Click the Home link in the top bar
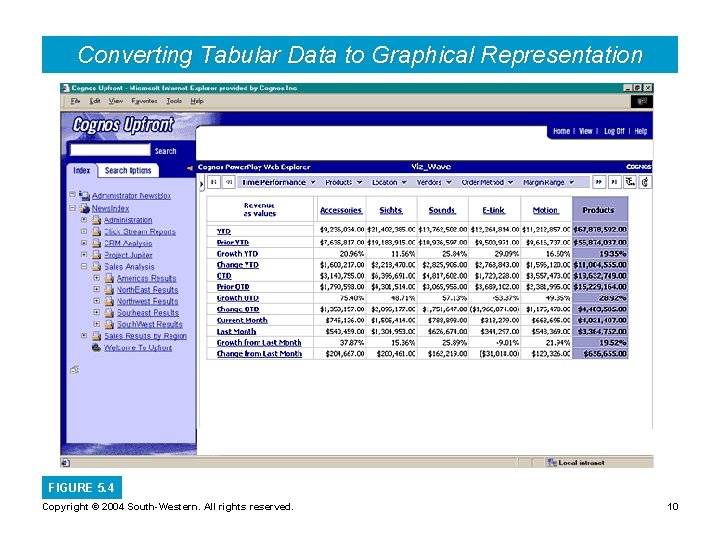 pyautogui.click(x=561, y=131)
